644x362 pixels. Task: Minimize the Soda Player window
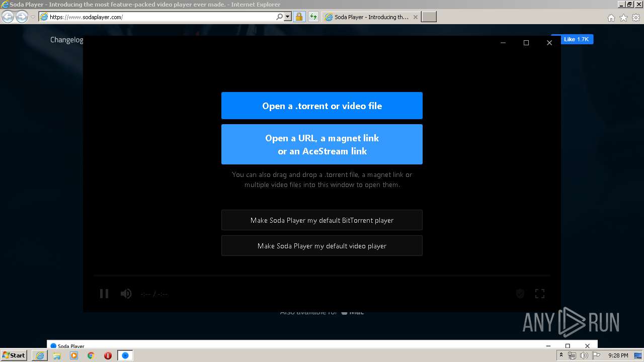[x=503, y=43]
